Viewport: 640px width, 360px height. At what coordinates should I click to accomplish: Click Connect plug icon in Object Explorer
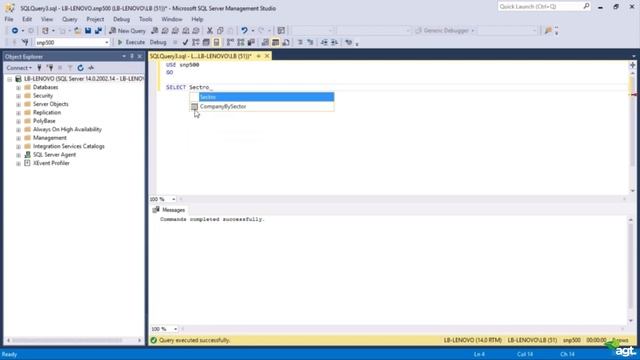point(40,68)
